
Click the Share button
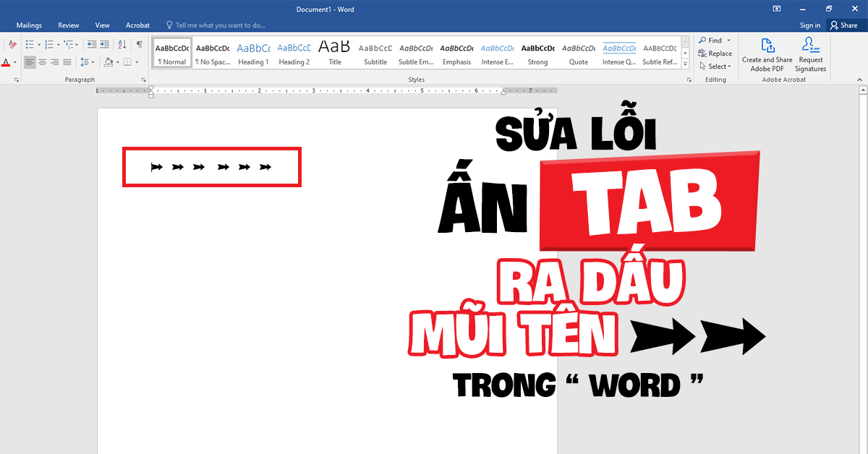coord(844,25)
